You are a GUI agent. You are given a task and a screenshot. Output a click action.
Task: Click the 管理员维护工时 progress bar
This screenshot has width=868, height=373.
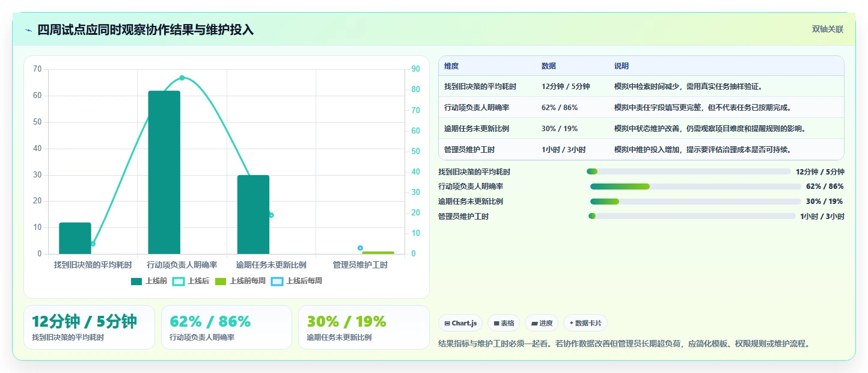point(692,216)
